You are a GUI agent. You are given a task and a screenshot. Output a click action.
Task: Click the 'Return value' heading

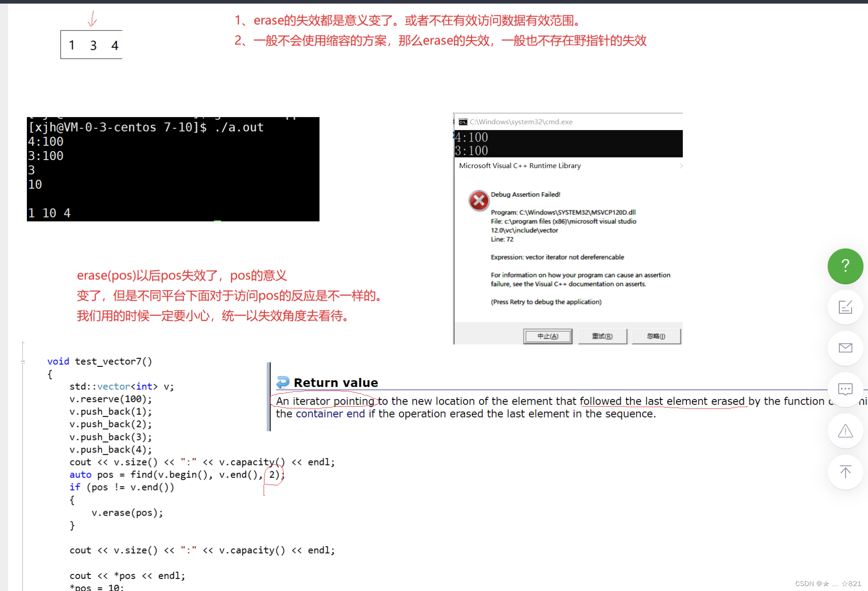[x=336, y=382]
